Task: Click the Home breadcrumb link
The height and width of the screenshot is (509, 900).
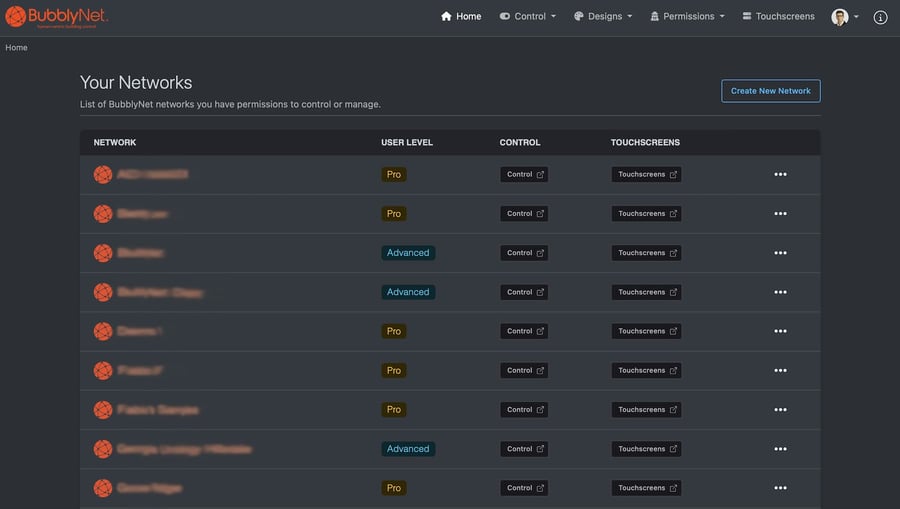Action: click(x=16, y=48)
